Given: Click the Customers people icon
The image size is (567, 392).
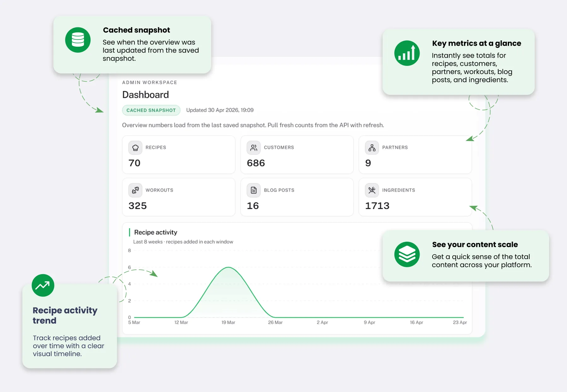Looking at the screenshot, I should (254, 147).
